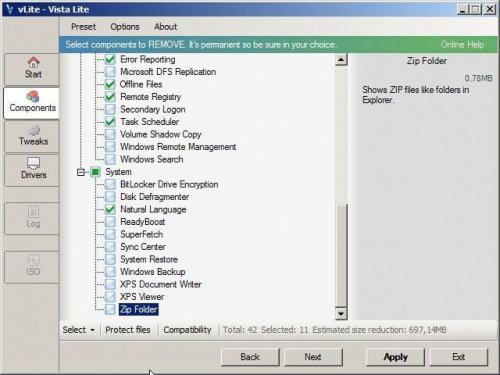This screenshot has width=500, height=375.
Task: Check the XPS Document Writer checkbox
Action: pos(110,284)
